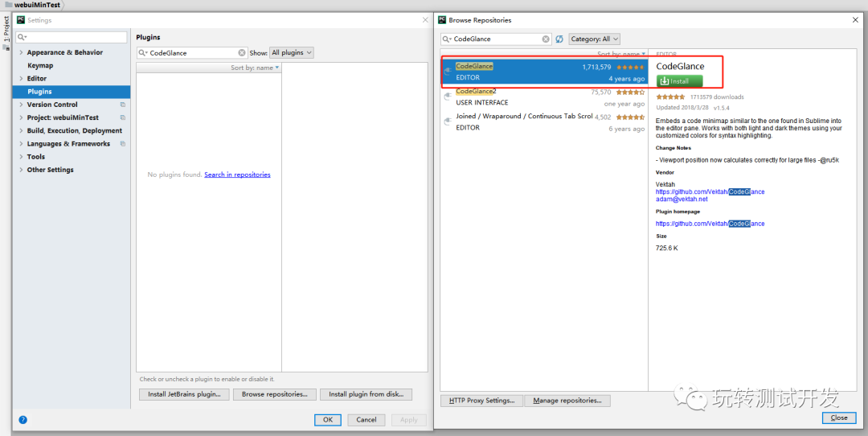
Task: Select the CodeGlance plugin row
Action: [x=543, y=72]
